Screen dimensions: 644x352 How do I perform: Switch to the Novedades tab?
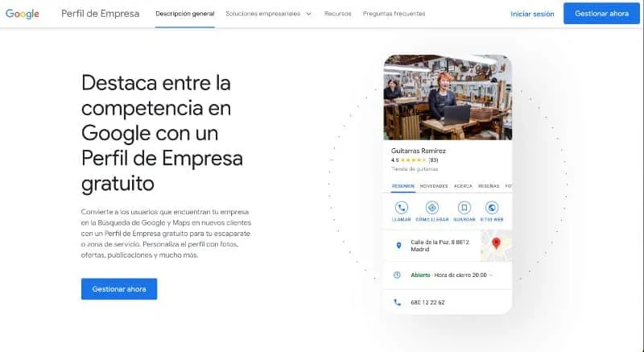(x=434, y=186)
